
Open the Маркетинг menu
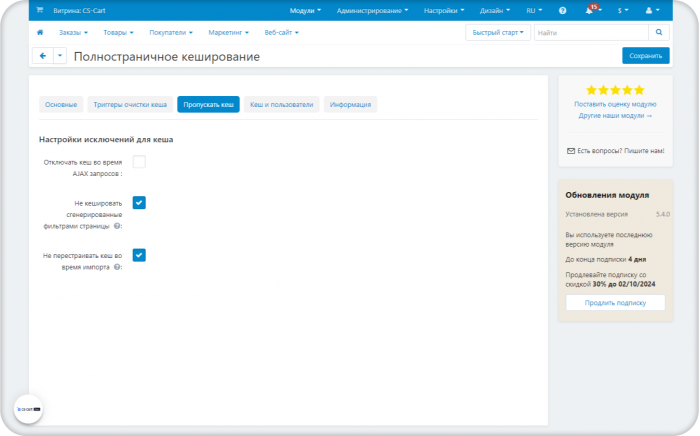click(x=229, y=32)
